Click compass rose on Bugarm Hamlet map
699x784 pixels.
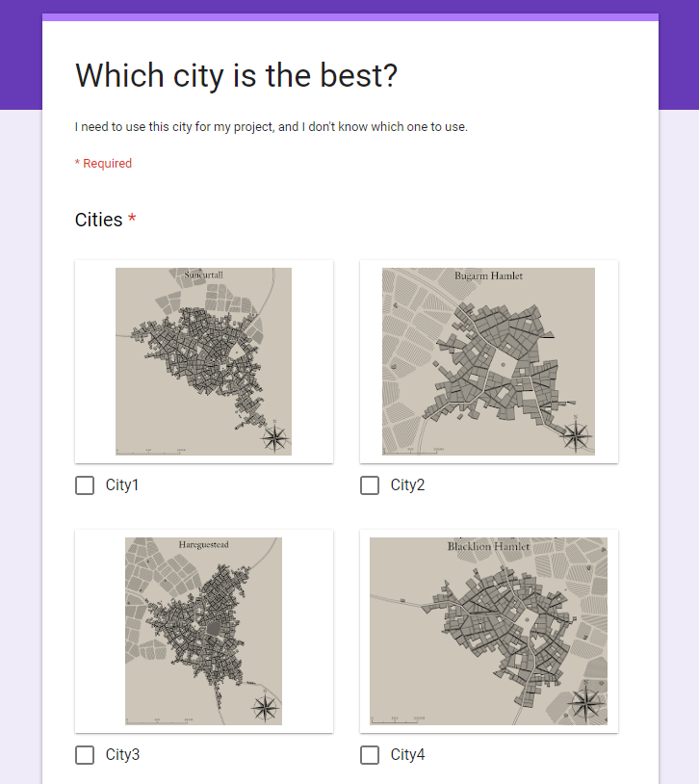577,434
